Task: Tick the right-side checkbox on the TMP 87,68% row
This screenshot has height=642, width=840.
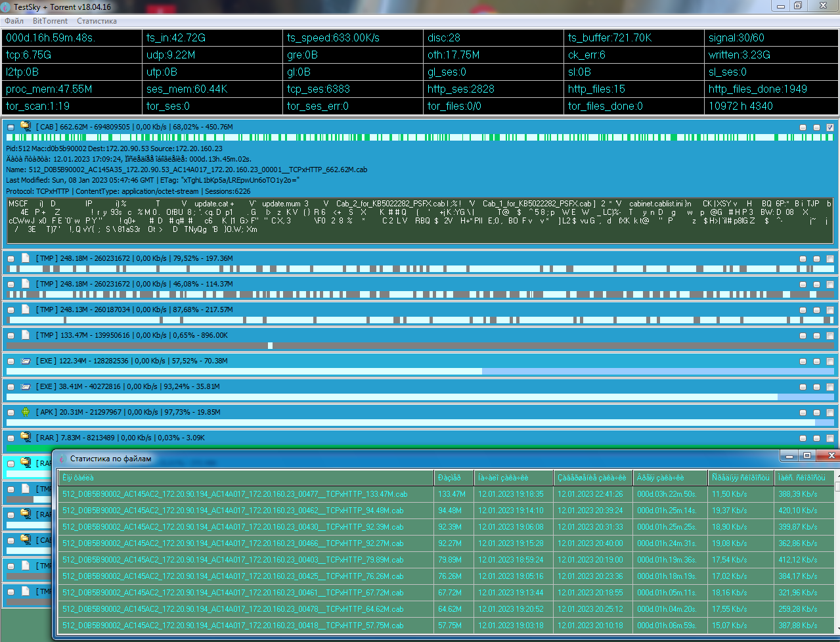Action: (x=830, y=310)
